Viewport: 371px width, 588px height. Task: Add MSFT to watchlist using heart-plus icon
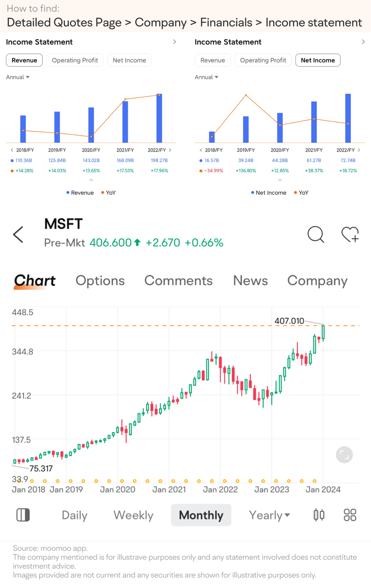[350, 234]
